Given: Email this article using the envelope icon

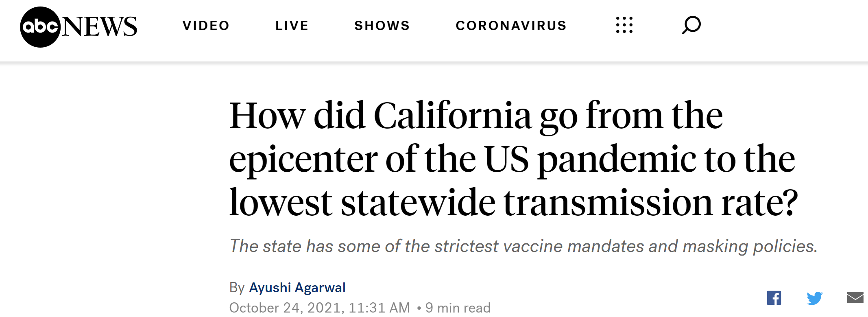Looking at the screenshot, I should pos(855,297).
